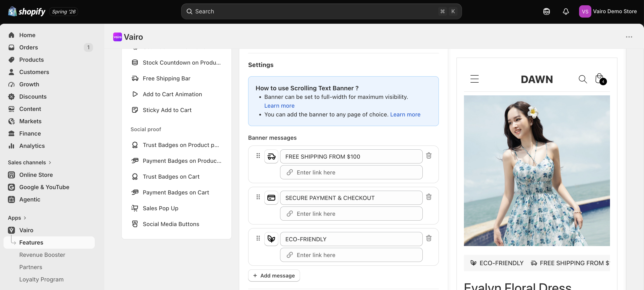Open notifications bell in top bar

(x=566, y=11)
